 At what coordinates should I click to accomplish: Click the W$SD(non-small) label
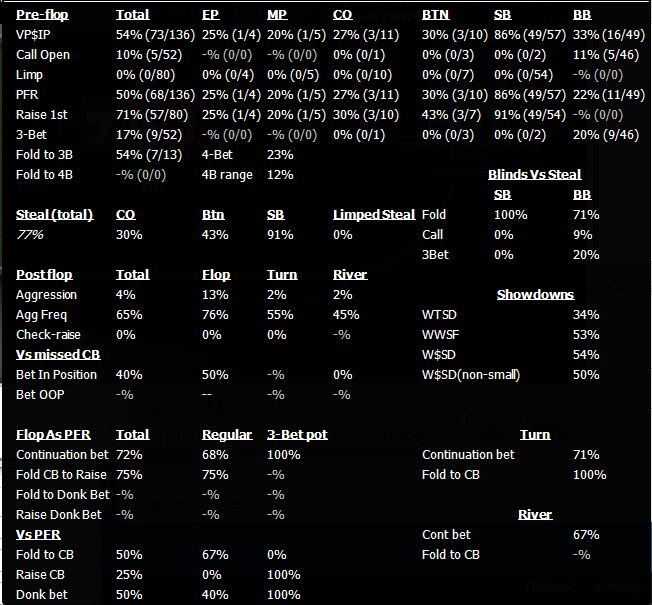tap(469, 374)
